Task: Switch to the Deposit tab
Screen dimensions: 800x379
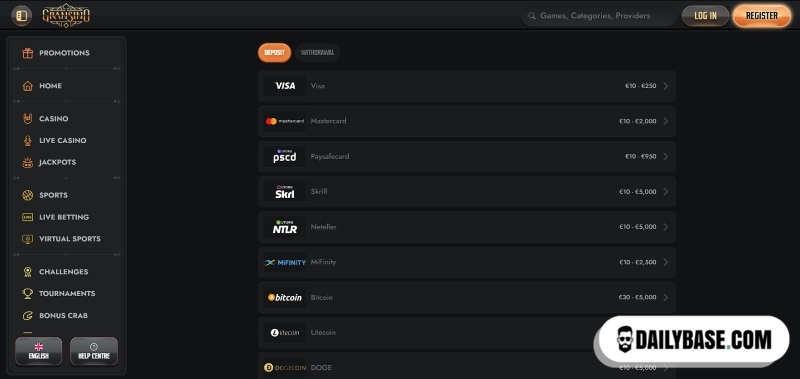Action: 274,53
